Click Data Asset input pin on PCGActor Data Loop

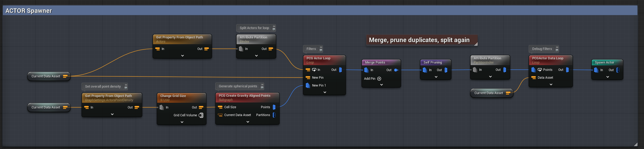pos(534,78)
